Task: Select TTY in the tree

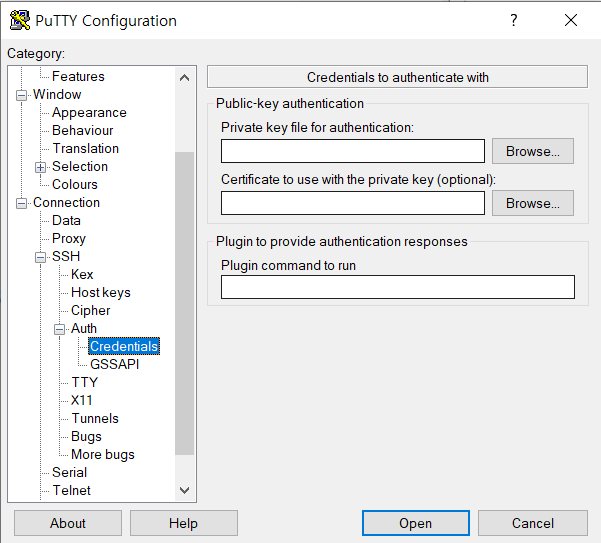Action: [x=85, y=382]
